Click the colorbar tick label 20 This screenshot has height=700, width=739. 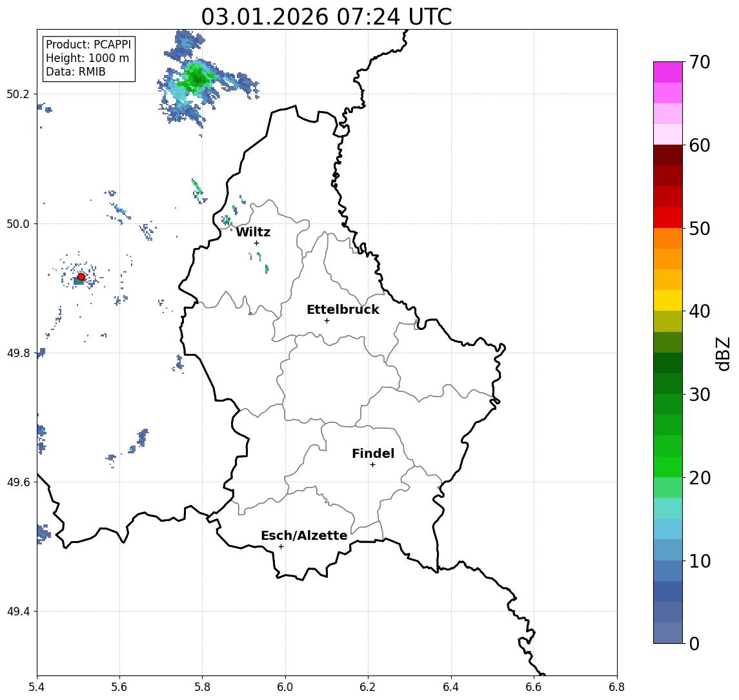pyautogui.click(x=700, y=478)
